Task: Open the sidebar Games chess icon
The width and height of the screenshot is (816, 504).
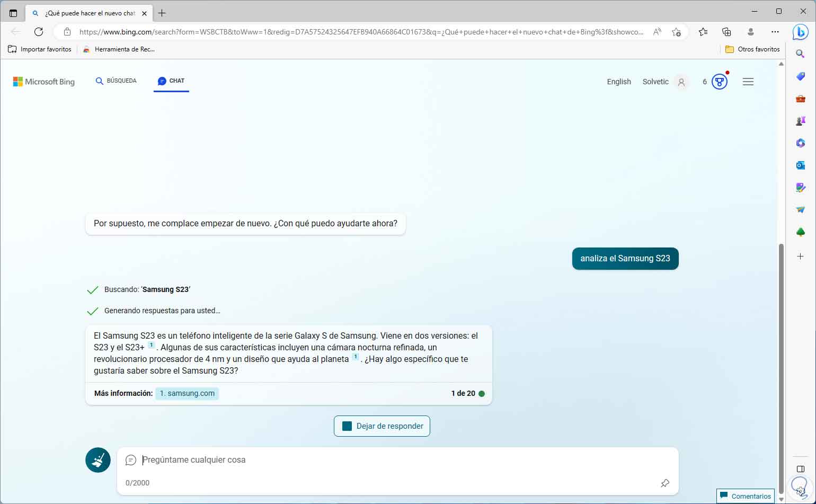Action: tap(800, 121)
